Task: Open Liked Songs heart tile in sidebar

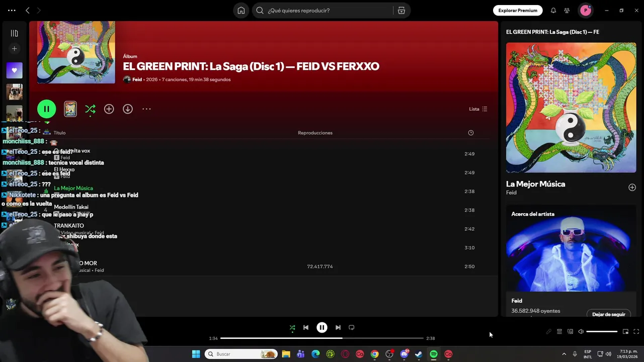Action: 14,70
